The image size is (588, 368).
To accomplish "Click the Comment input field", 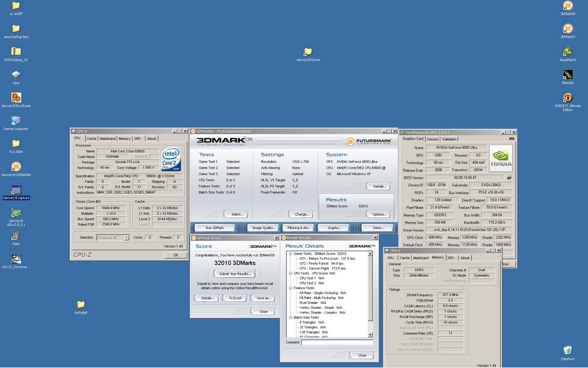I will (337, 342).
